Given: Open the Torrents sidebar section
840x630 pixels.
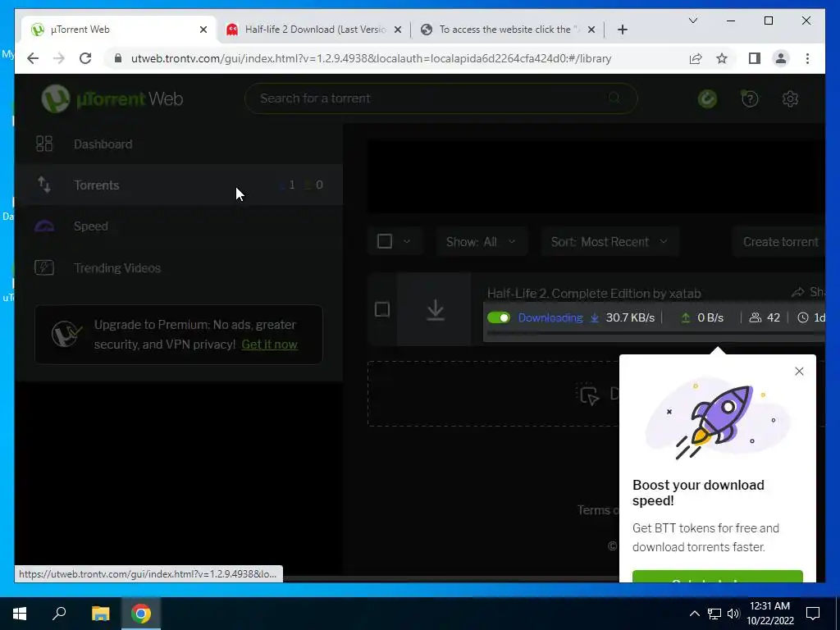Looking at the screenshot, I should [x=179, y=185].
